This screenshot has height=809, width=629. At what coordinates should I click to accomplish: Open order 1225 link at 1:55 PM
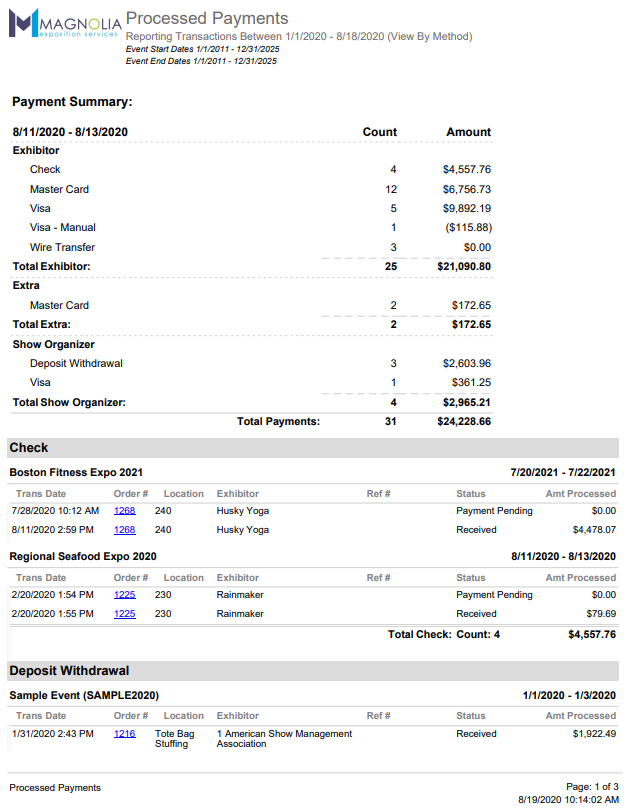click(x=124, y=614)
